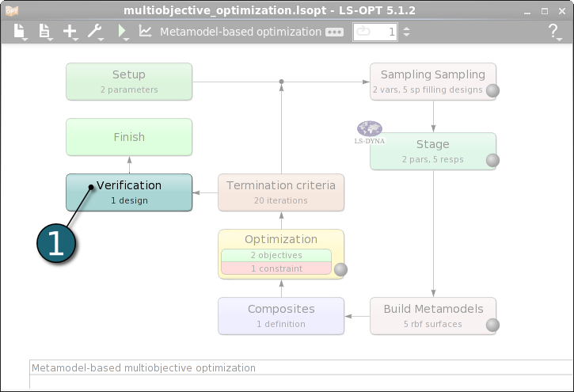Image resolution: width=574 pixels, height=392 pixels.
Task: Open the Setup box
Action: coord(129,82)
